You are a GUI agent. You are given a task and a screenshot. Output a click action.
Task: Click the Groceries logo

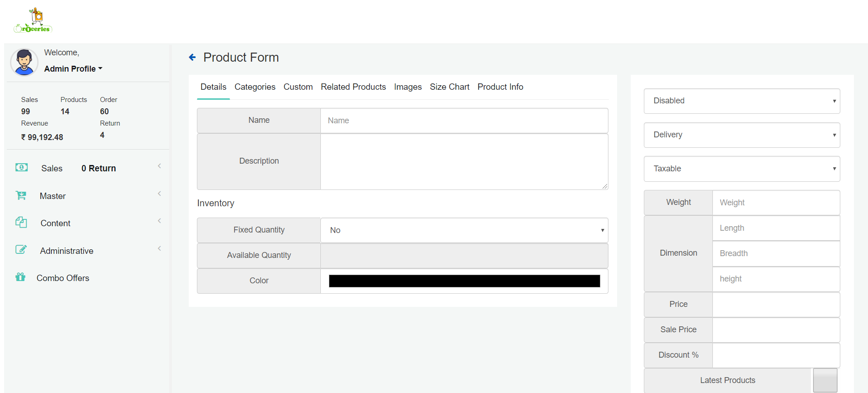[33, 20]
